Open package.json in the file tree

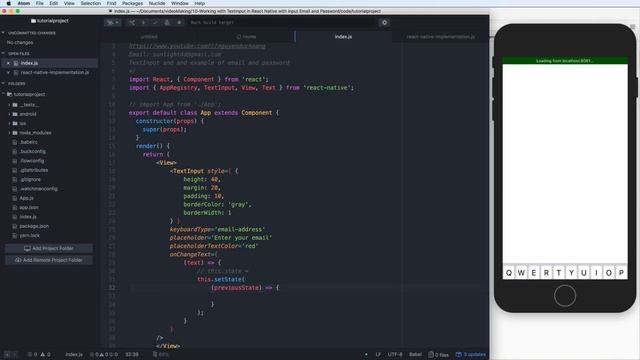[34, 226]
